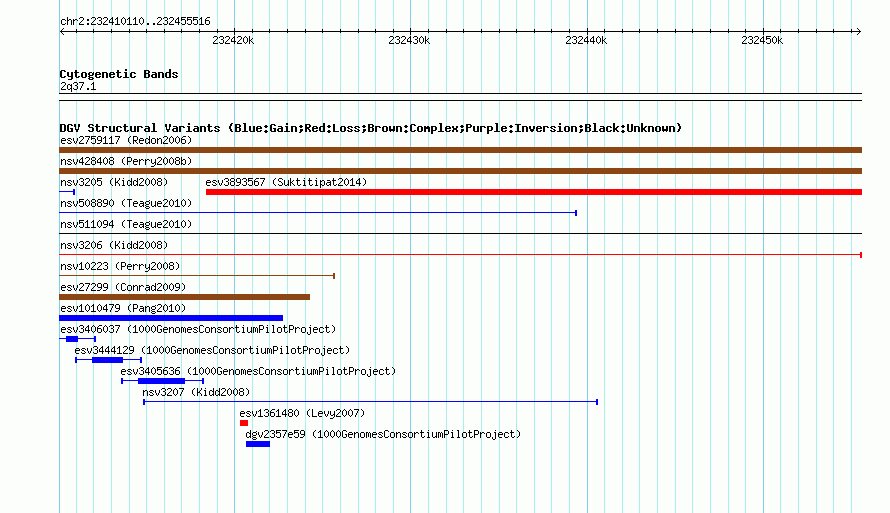Click the 2q37.1 band label
This screenshot has height=513, width=890.
[x=78, y=86]
